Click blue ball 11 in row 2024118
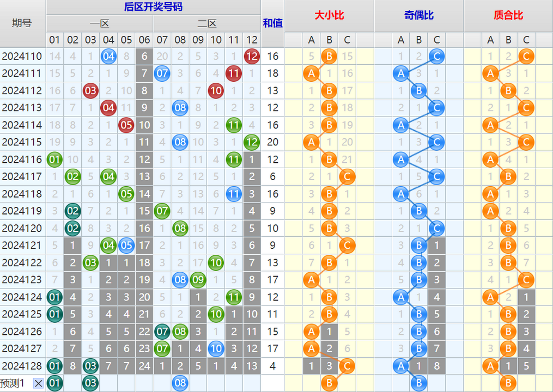Viewport: 553px width, 392px height. click(x=234, y=194)
